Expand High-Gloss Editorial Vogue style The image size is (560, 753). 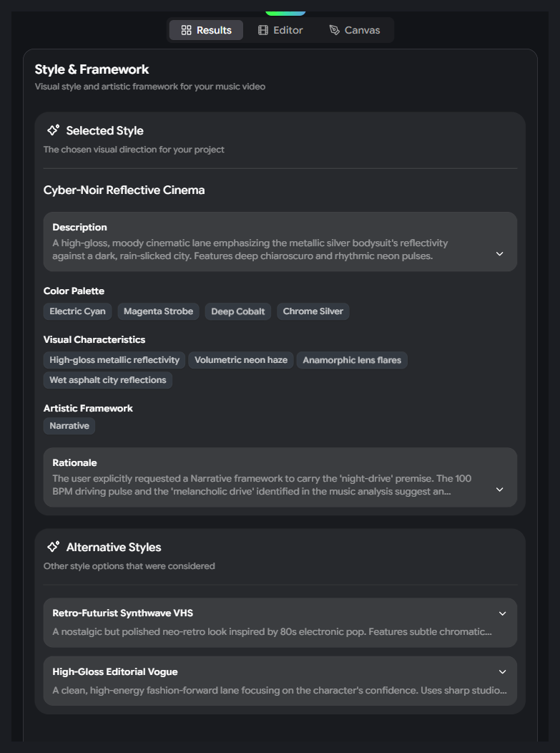point(502,672)
